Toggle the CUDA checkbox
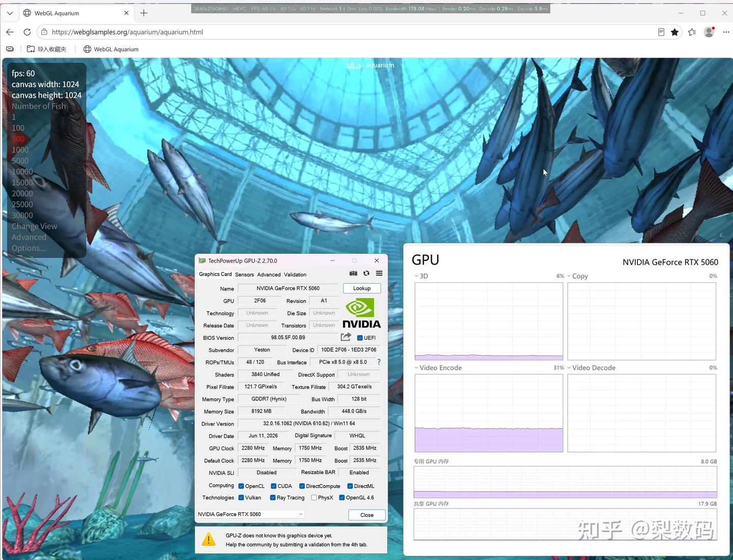Viewport: 733px width, 560px height. 273,486
